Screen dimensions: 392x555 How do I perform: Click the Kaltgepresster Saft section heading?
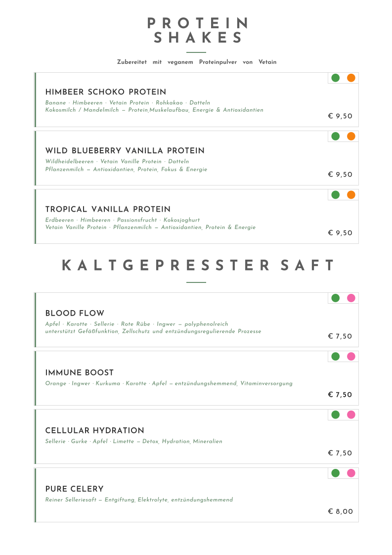pos(197,265)
